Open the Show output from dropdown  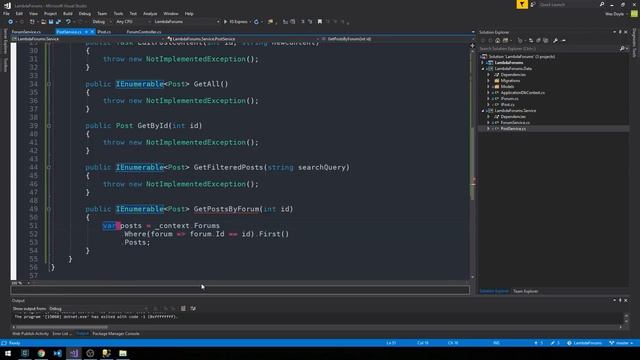pyautogui.click(x=98, y=309)
